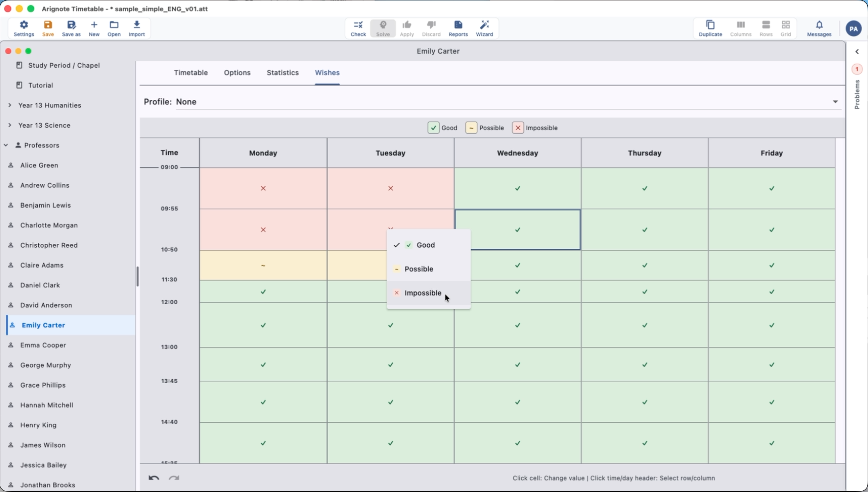The width and height of the screenshot is (868, 492).
Task: Launch the Wizard tool
Action: pos(484,29)
